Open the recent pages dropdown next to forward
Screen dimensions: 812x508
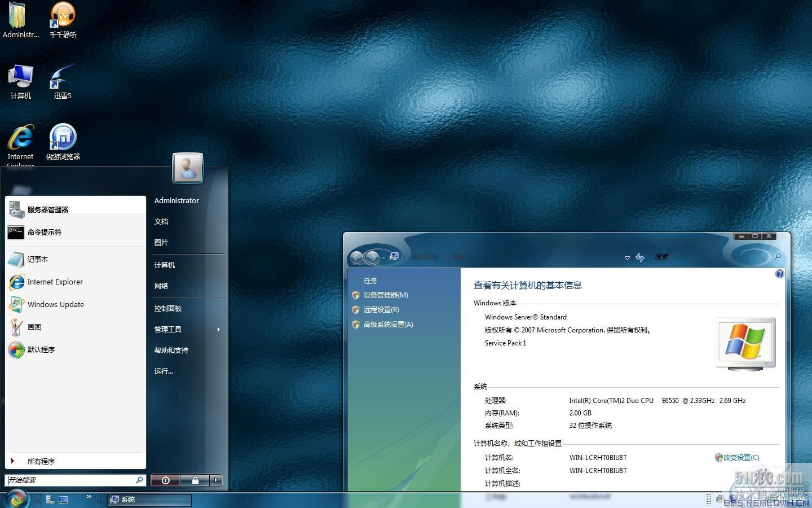(x=384, y=258)
